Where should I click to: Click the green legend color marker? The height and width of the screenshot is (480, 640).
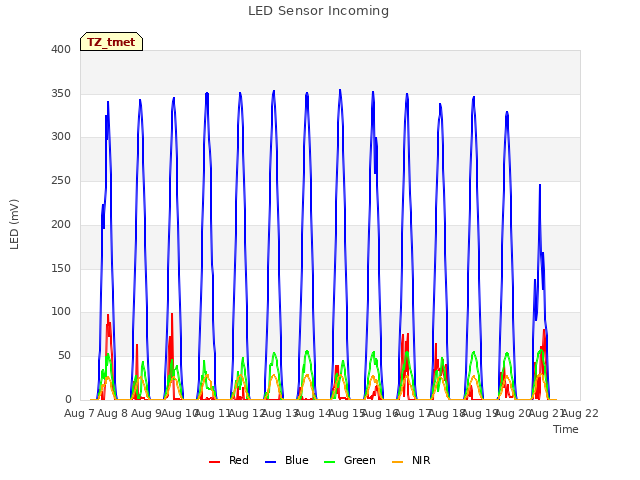pyautogui.click(x=329, y=462)
